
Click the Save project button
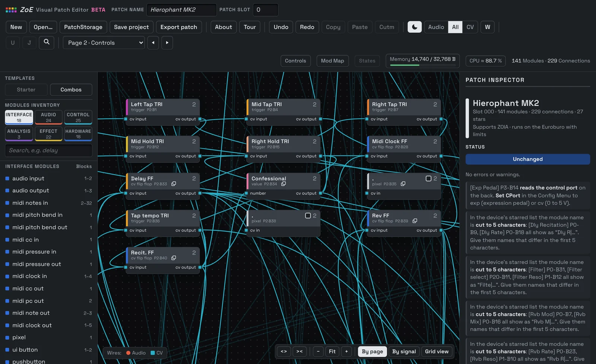coord(131,27)
